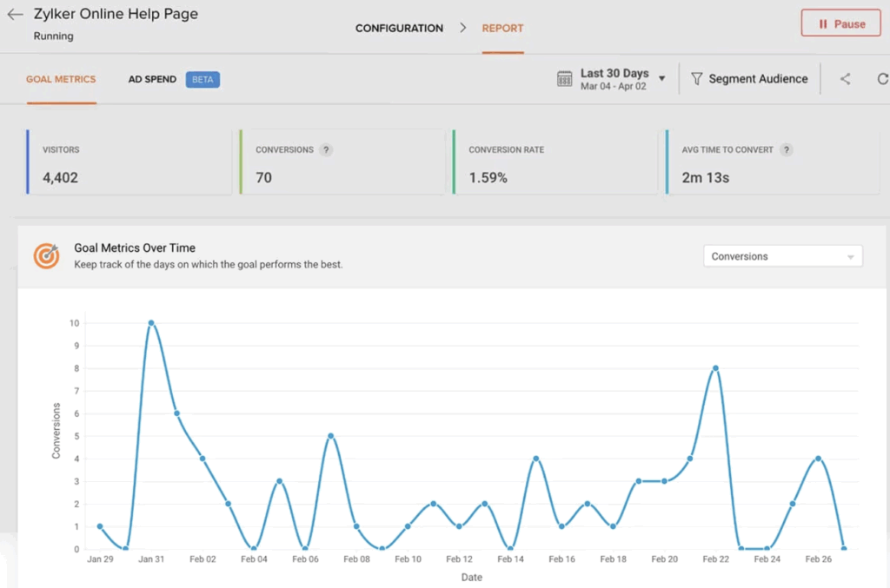Open the Segment Audience filter
The height and width of the screenshot is (588, 890).
click(749, 79)
